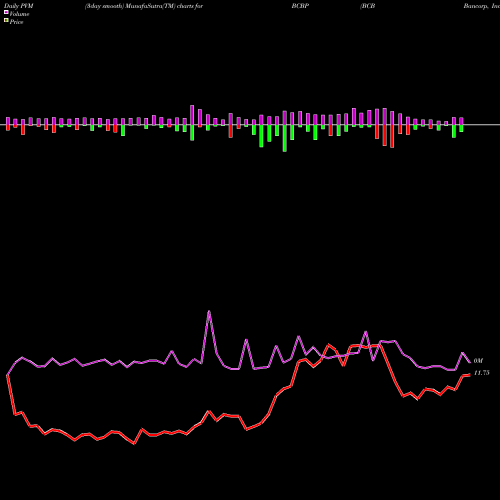Click the '0M' volume value label
Screen dimensions: 500x500
point(478,361)
